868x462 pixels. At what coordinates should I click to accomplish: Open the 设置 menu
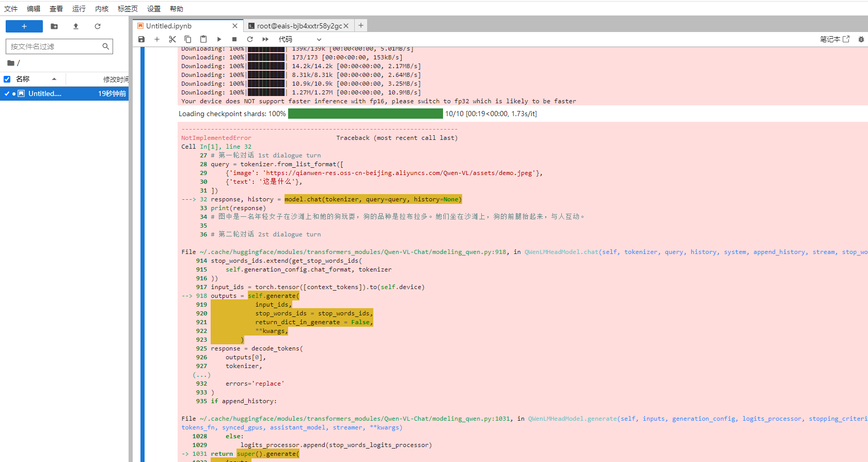point(154,9)
